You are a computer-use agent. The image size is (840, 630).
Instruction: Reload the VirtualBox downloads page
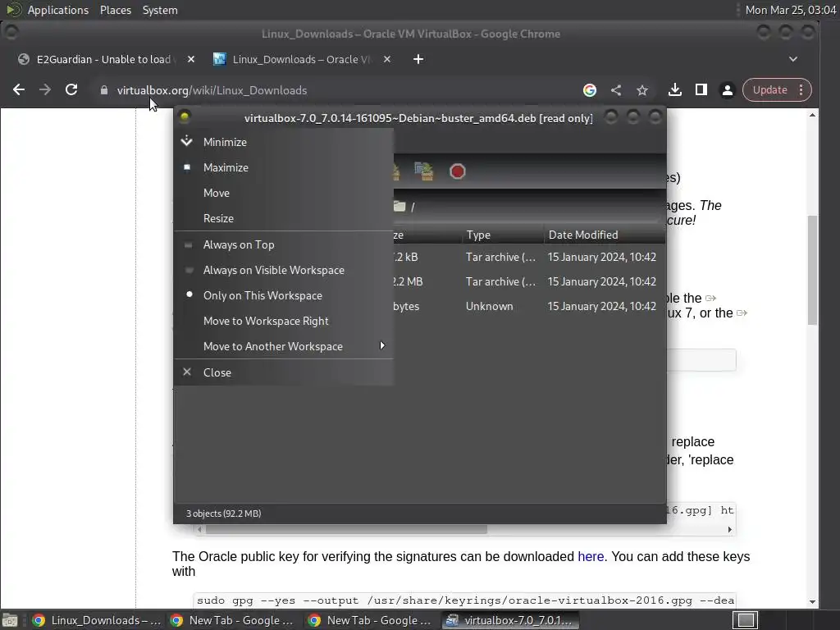(x=71, y=90)
